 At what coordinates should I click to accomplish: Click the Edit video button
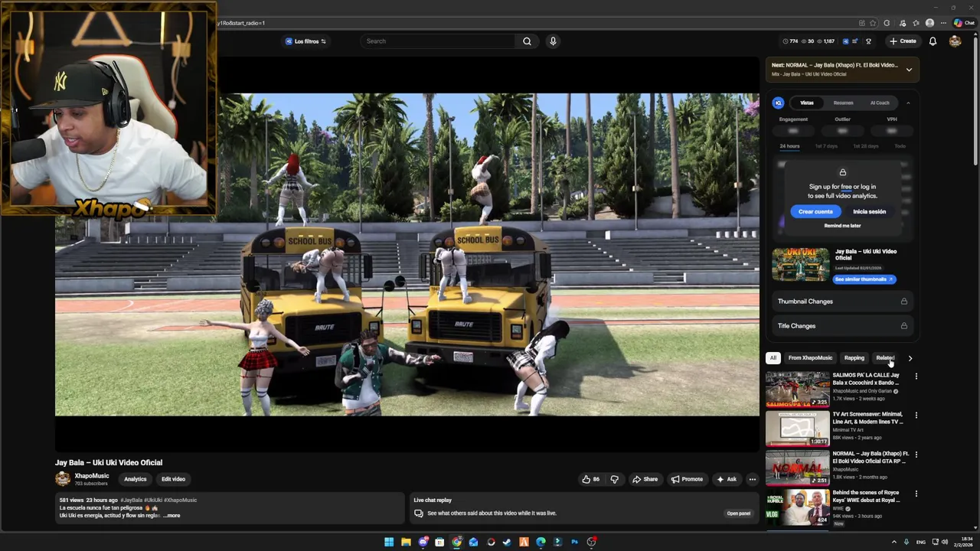(x=173, y=479)
